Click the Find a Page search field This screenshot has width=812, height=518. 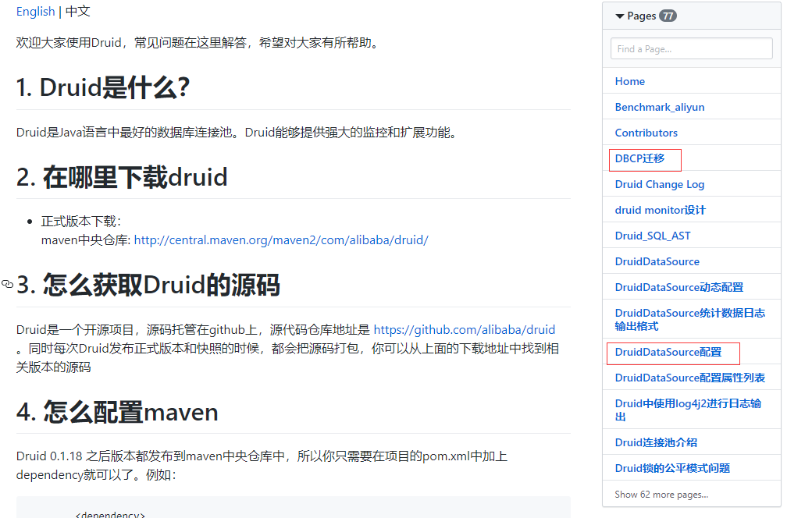click(691, 48)
